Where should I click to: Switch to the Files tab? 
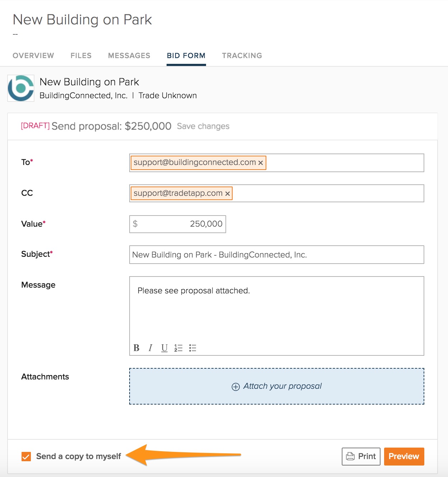81,56
